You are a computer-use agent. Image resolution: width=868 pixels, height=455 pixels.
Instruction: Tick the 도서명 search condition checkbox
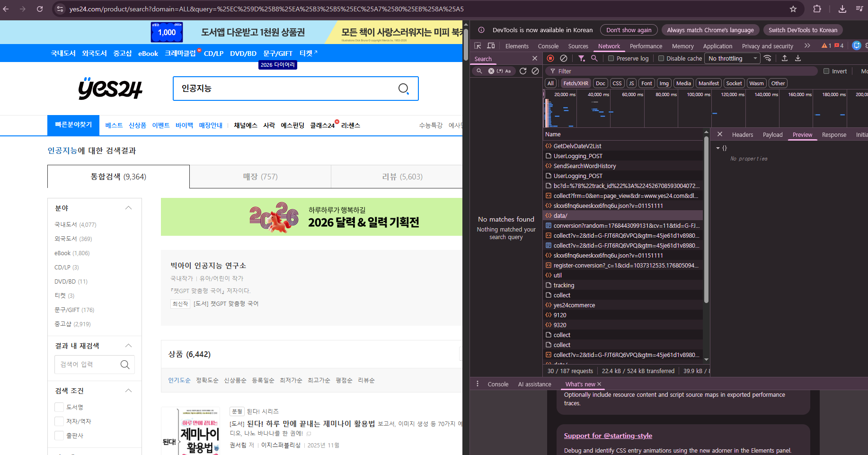point(59,407)
